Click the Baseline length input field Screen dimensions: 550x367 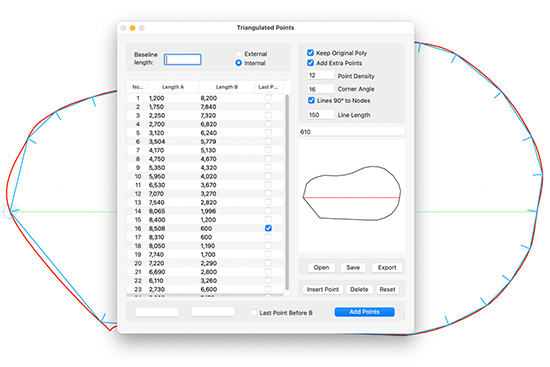click(182, 59)
